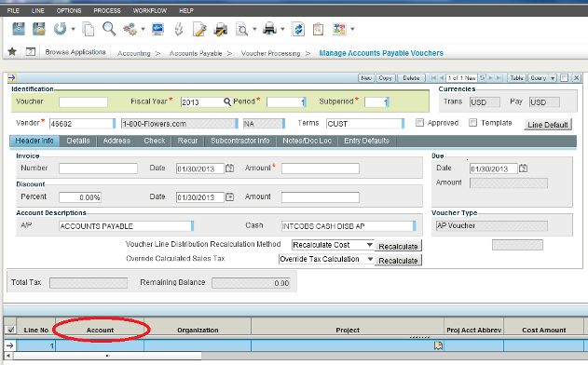The height and width of the screenshot is (365, 588).
Task: Open the LINE menu
Action: point(37,10)
